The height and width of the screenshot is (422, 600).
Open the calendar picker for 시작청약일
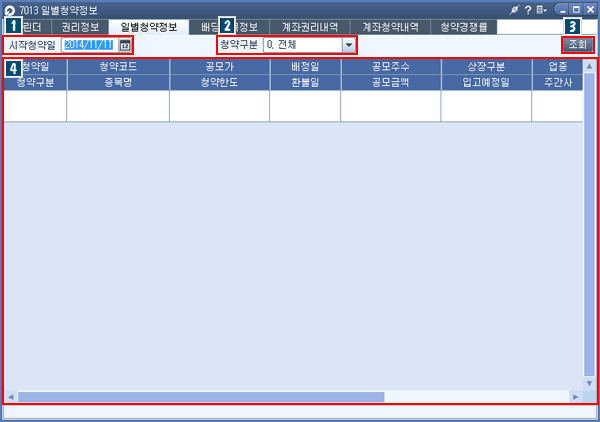[x=125, y=45]
